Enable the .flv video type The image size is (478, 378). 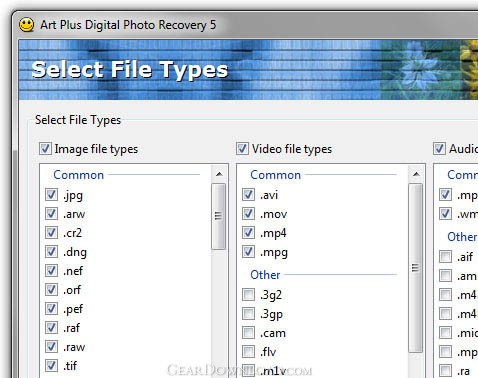pos(248,351)
